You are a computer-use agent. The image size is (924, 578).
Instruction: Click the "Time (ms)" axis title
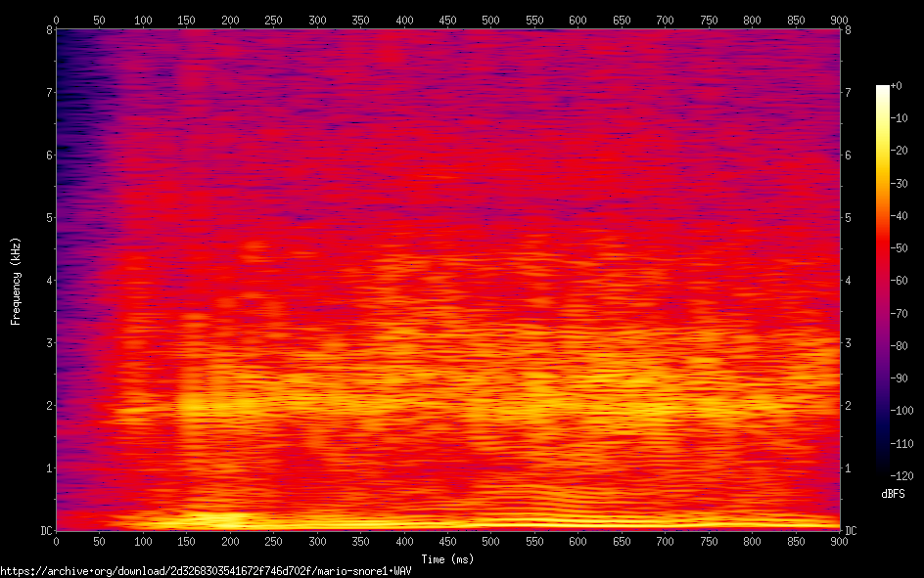coord(447,559)
